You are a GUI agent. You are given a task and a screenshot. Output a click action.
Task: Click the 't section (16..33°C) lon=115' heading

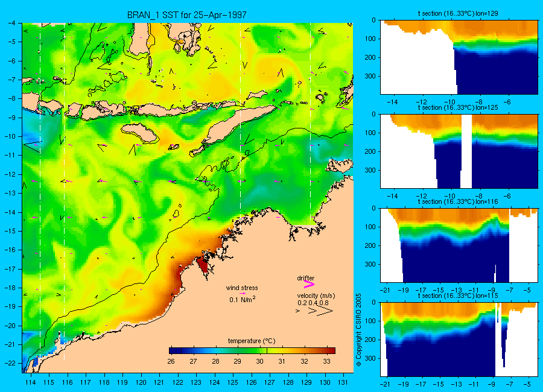(458, 296)
